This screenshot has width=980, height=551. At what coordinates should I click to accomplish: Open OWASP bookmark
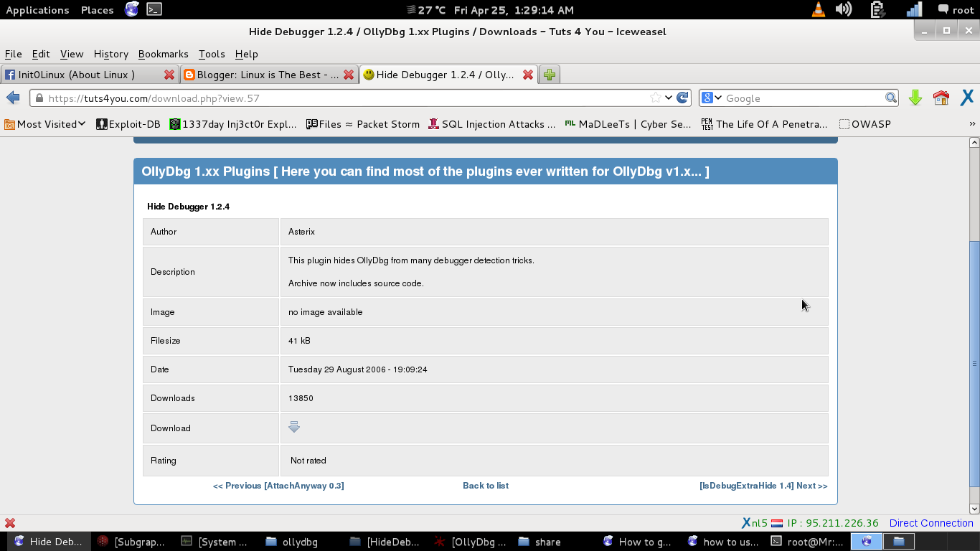(x=865, y=124)
